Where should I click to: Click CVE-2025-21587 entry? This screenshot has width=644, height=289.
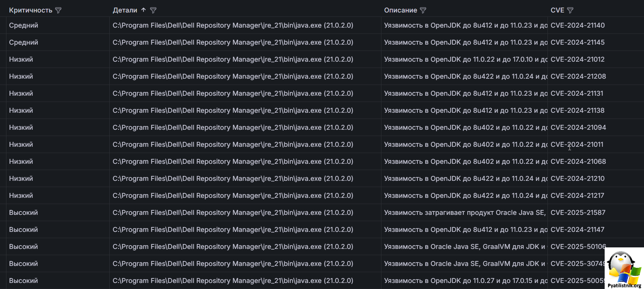pos(578,213)
